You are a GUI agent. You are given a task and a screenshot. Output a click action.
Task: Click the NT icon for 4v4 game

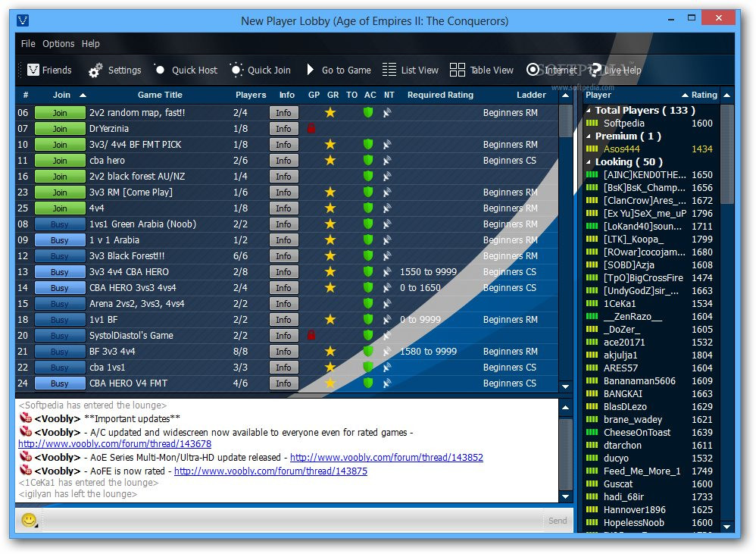386,208
